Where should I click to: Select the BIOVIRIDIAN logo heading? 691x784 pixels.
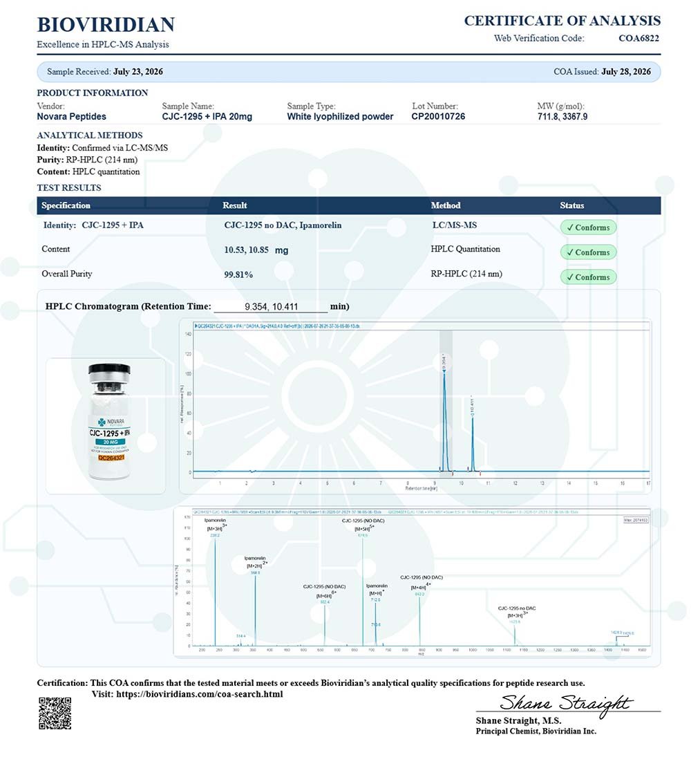(106, 24)
